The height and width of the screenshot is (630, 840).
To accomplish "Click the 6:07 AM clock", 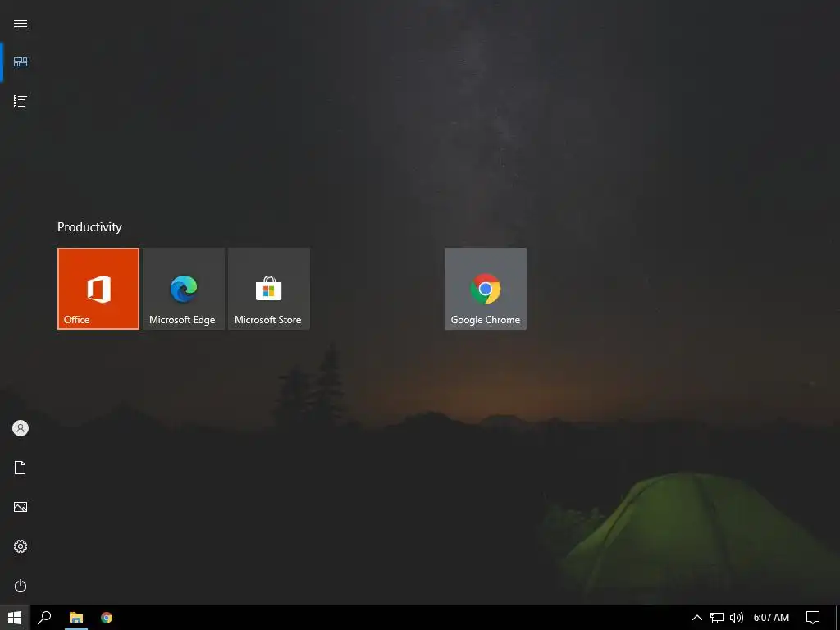I will tap(771, 618).
